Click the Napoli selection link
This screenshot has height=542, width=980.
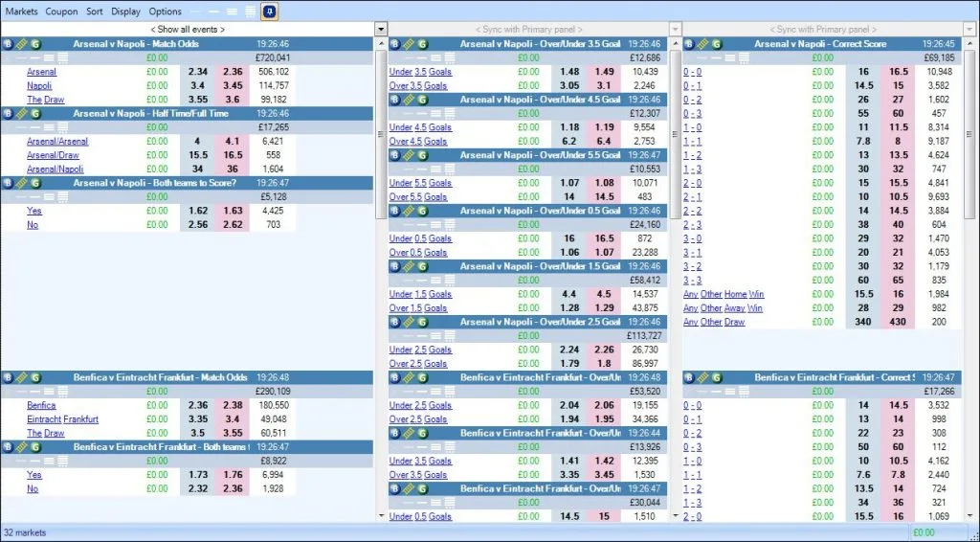[x=38, y=85]
